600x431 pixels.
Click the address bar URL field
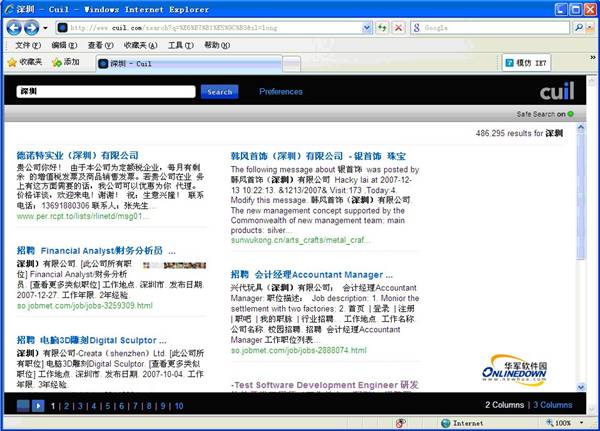click(209, 28)
